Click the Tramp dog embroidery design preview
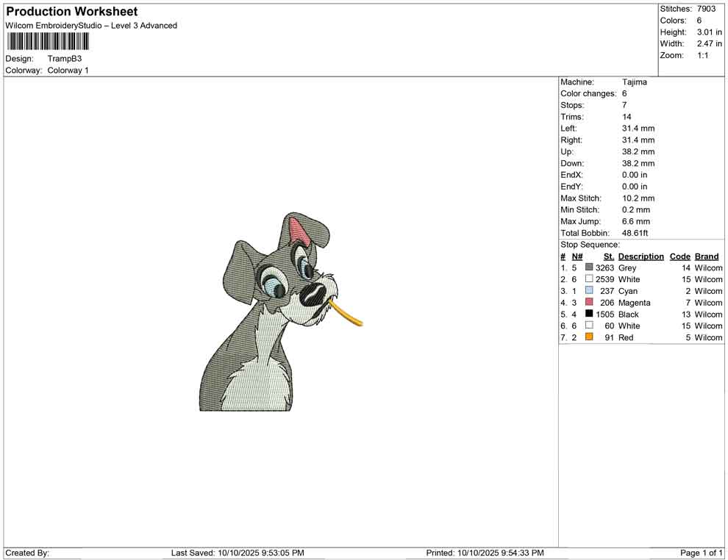 (x=281, y=312)
